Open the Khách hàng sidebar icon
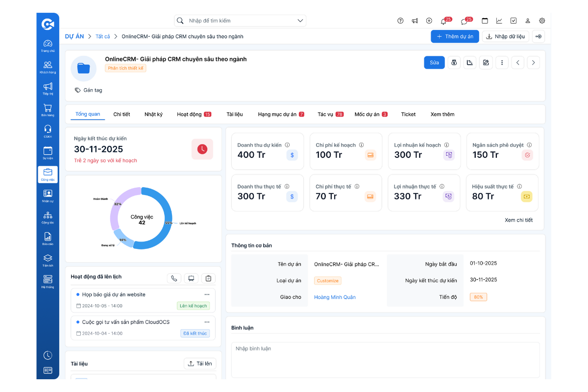The width and height of the screenshot is (588, 392). (x=48, y=67)
